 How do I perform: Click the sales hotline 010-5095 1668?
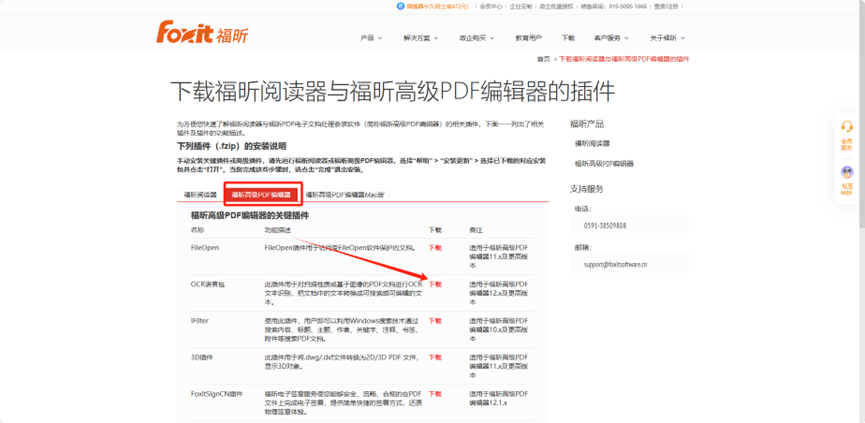pyautogui.click(x=628, y=7)
